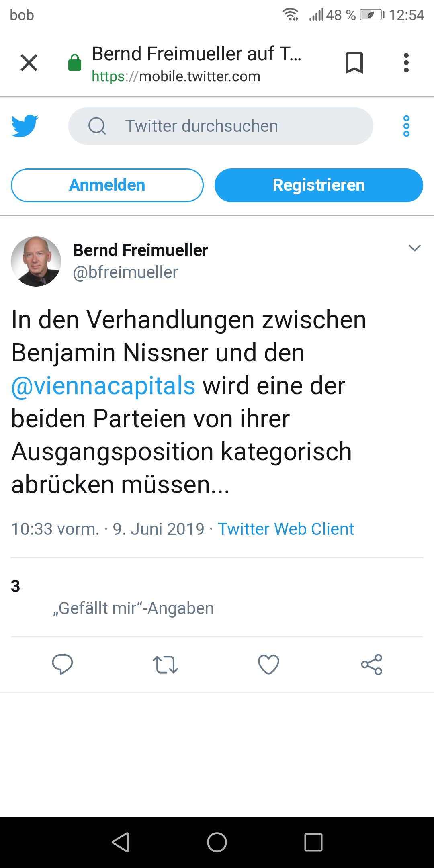
Task: Open the browser three-dot overflow menu
Action: (406, 63)
